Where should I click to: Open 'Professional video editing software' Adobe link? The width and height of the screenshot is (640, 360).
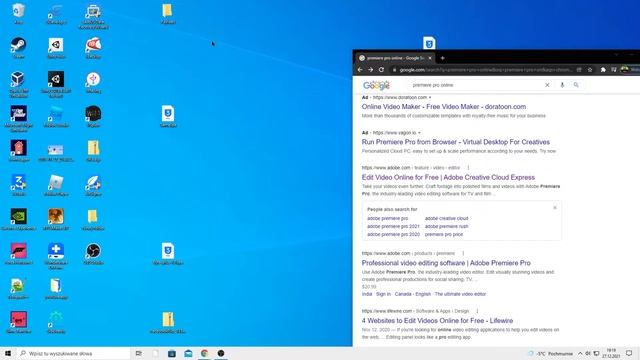coord(446,263)
